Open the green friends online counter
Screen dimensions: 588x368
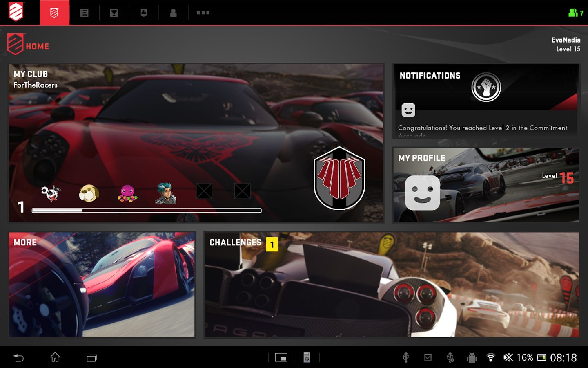tap(576, 13)
